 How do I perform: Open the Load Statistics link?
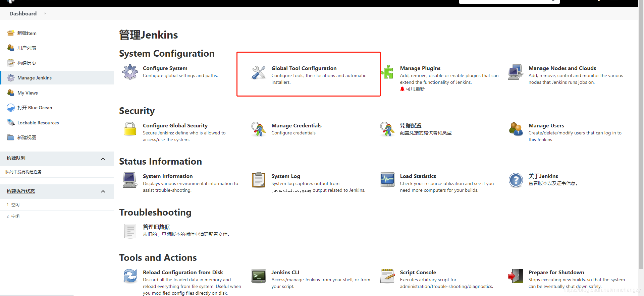418,176
